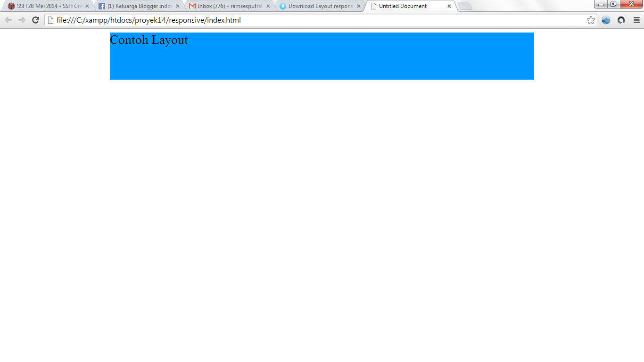Open a new tab

(x=464, y=6)
